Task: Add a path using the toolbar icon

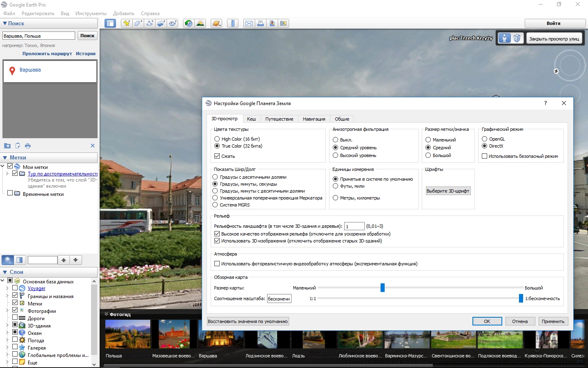Action: coord(150,23)
